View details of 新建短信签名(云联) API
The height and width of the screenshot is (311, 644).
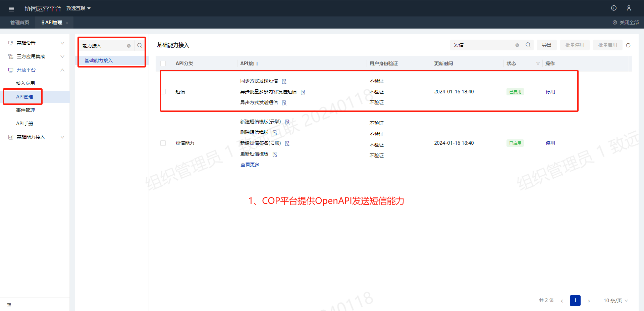coord(287,143)
